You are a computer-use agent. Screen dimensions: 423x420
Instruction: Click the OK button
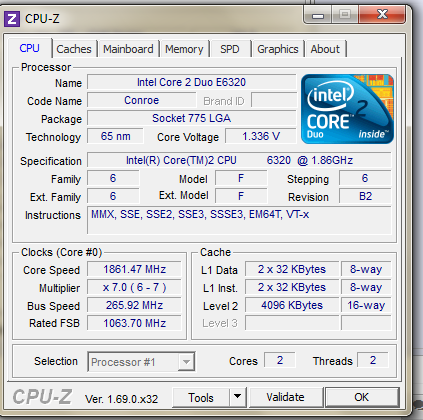tap(362, 397)
